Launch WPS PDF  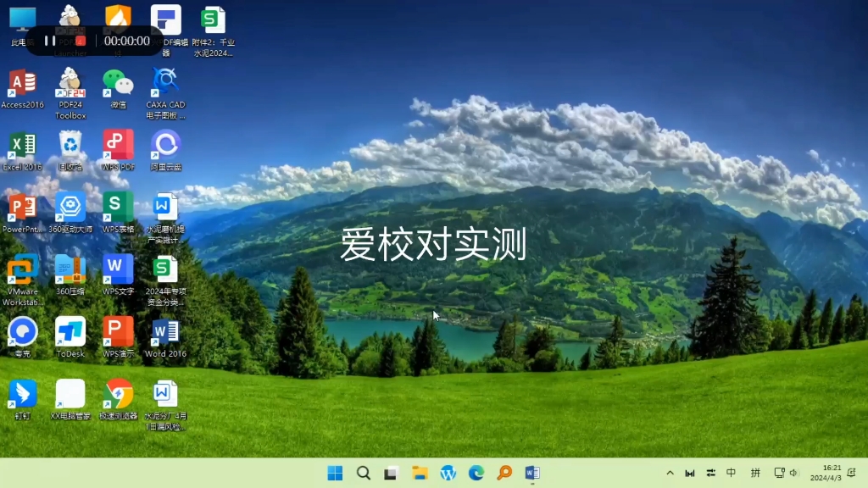[117, 146]
